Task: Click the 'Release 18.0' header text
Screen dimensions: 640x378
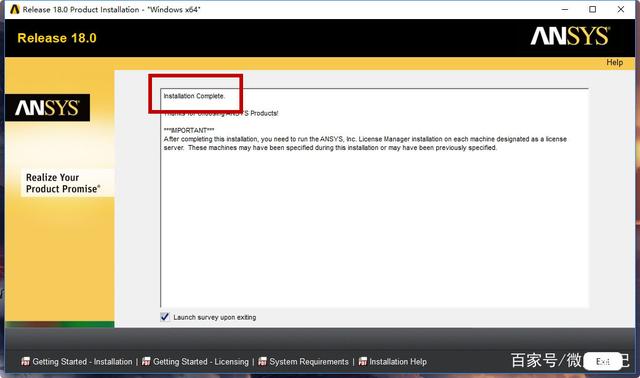Action: coord(57,38)
